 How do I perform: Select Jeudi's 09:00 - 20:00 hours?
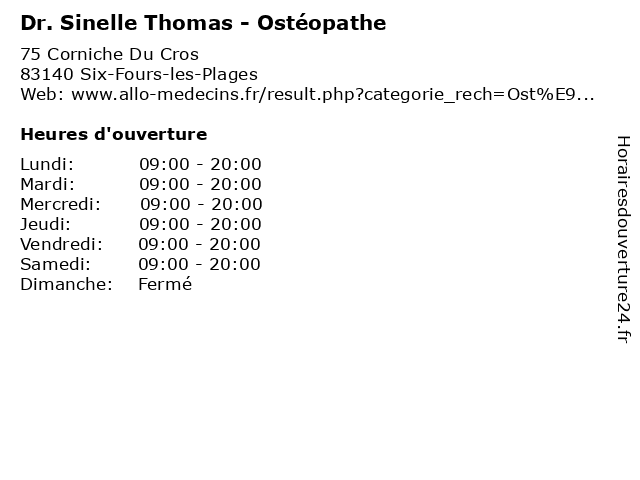(x=200, y=224)
